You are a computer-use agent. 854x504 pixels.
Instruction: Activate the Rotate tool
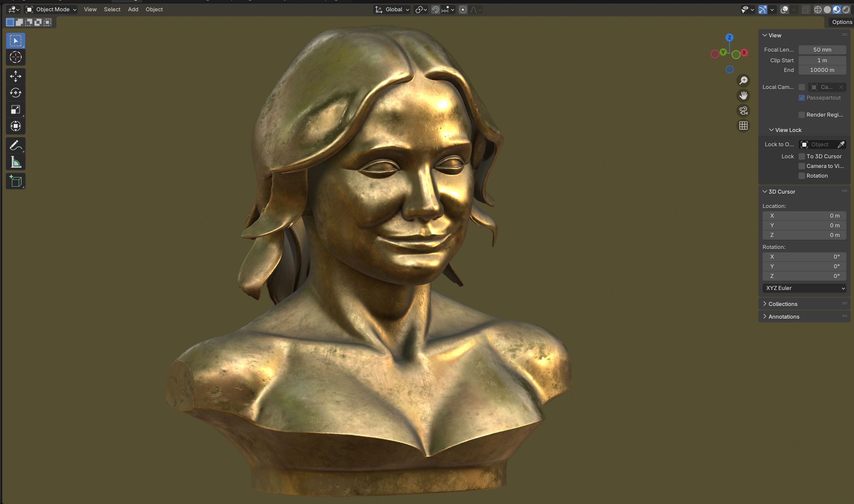point(16,93)
